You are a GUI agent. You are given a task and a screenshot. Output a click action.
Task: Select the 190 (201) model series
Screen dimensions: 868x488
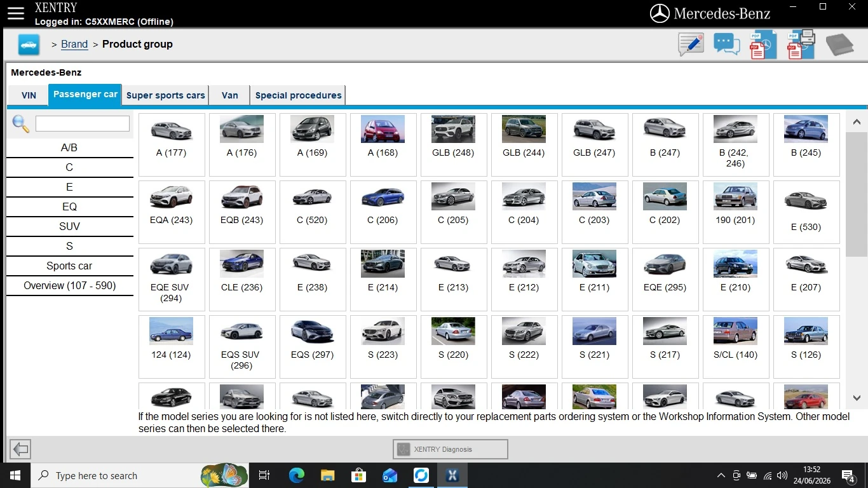coord(736,212)
